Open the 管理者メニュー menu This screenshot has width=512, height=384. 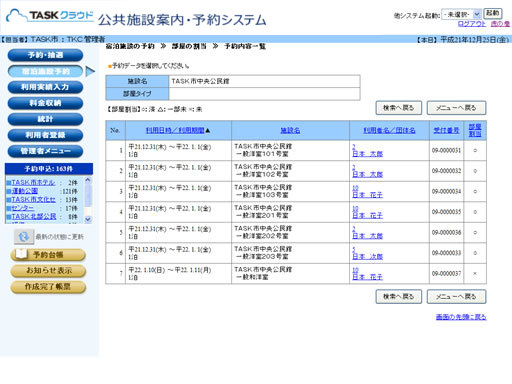coord(45,151)
